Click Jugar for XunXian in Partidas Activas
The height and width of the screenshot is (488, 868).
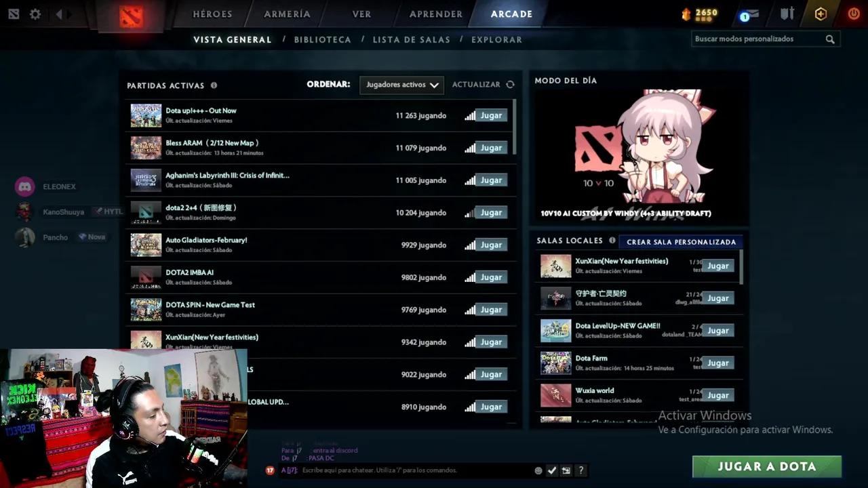click(x=491, y=342)
